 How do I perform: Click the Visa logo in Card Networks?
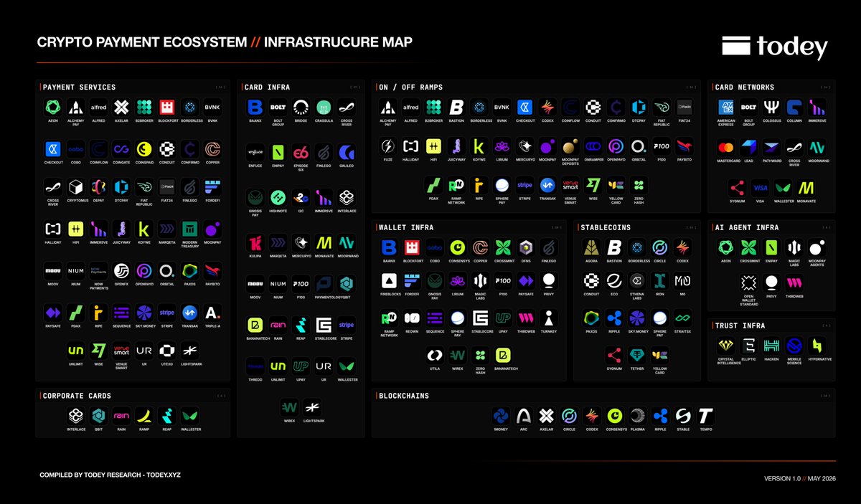pos(760,188)
